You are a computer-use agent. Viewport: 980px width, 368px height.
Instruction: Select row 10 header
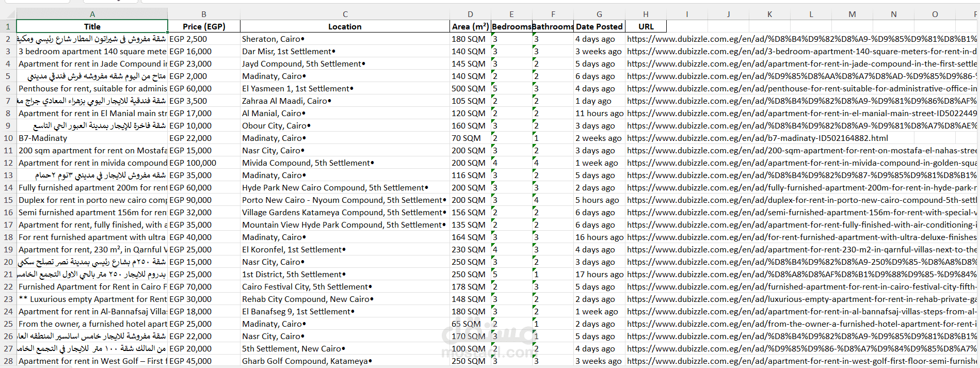(8, 138)
